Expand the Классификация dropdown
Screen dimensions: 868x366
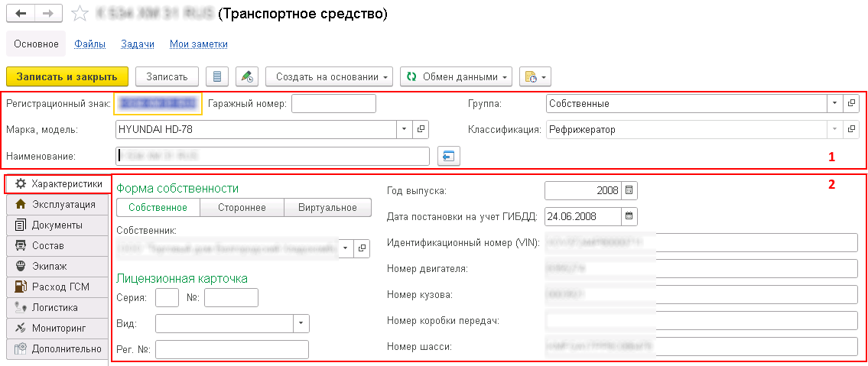pyautogui.click(x=834, y=129)
